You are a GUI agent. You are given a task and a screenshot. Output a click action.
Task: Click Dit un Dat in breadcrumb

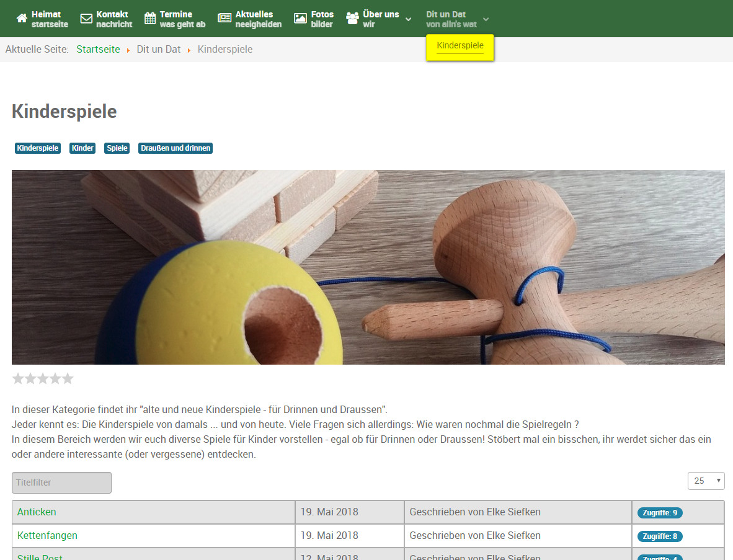pos(159,50)
